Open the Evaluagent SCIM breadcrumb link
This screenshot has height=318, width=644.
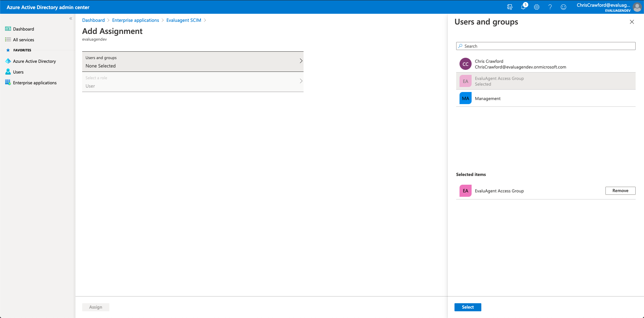184,20
